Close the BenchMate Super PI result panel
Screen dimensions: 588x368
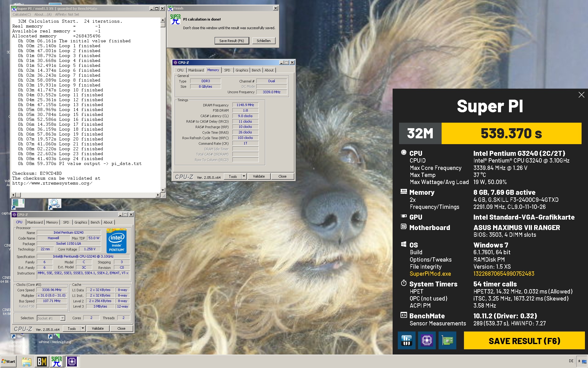pos(581,95)
